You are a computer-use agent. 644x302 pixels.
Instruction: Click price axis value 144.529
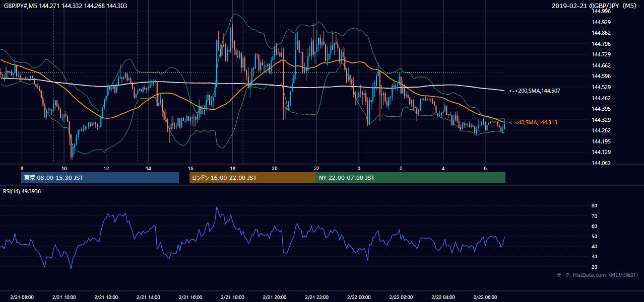click(602, 87)
